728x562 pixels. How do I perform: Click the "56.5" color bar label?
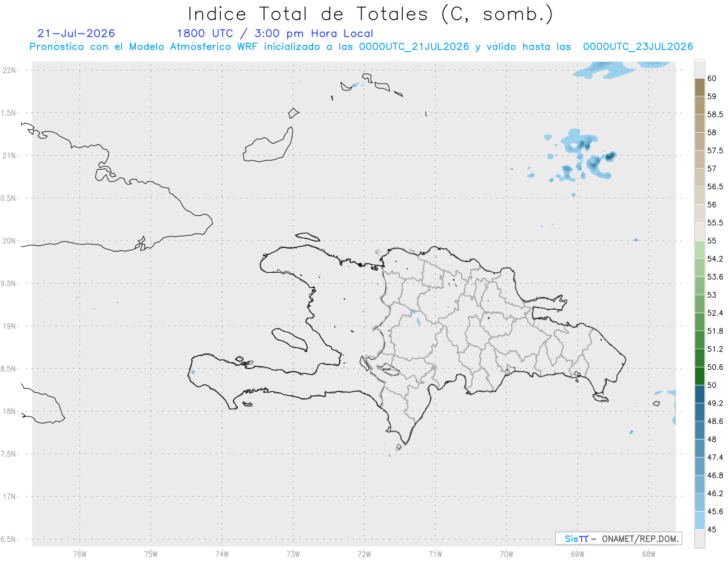715,187
